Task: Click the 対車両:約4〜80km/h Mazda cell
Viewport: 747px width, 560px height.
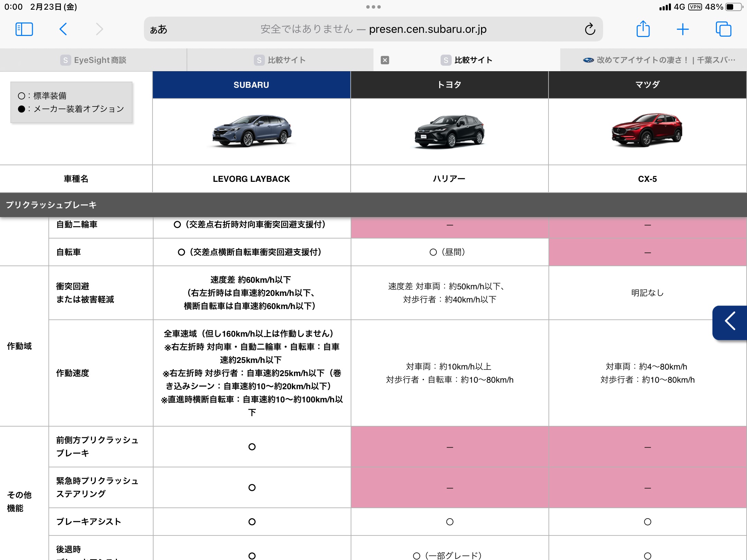Action: coord(647,373)
